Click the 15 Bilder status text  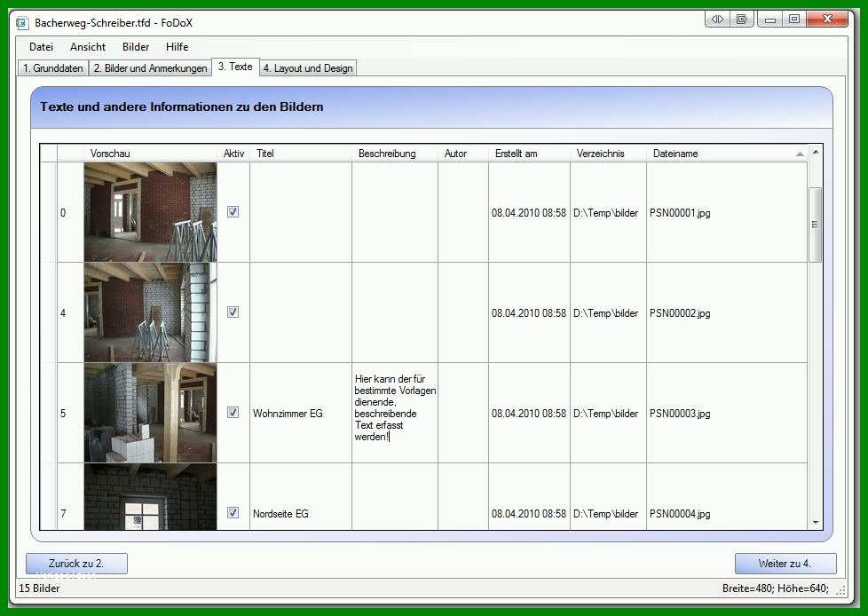[39, 588]
